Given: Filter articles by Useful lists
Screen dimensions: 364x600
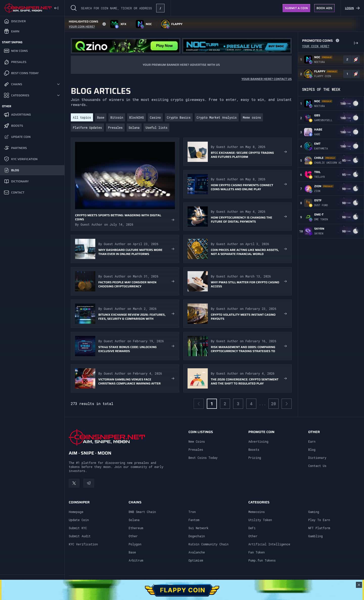Looking at the screenshot, I should pyautogui.click(x=156, y=127).
